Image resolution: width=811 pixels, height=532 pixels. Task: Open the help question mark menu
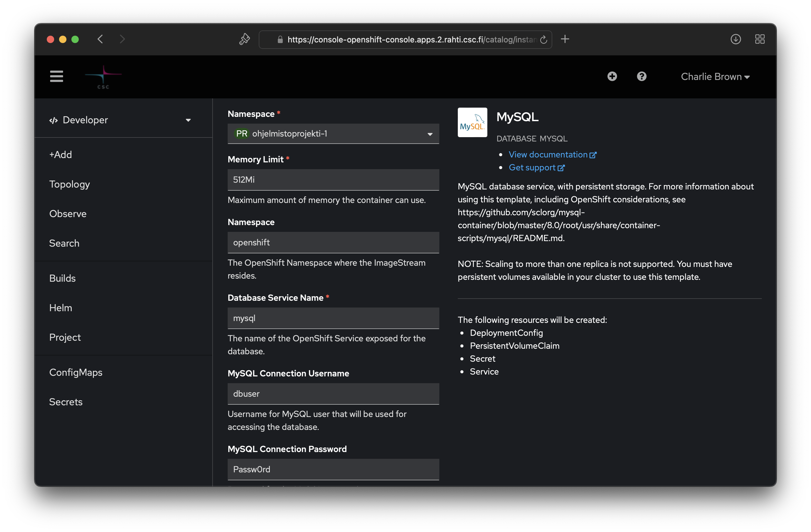tap(641, 76)
